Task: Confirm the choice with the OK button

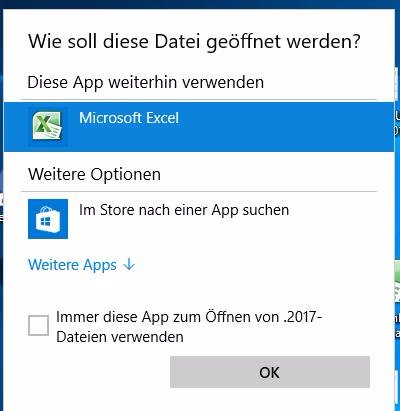Action: (270, 372)
